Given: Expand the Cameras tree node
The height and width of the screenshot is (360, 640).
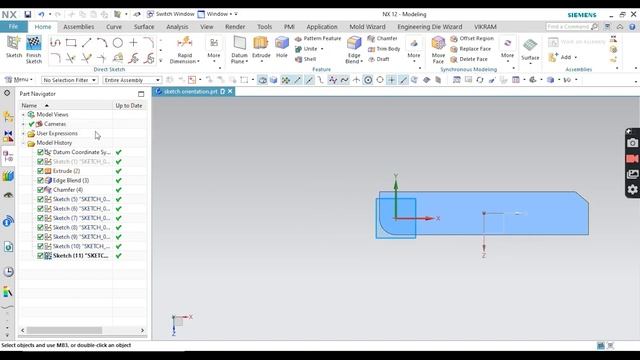Looking at the screenshot, I should pyautogui.click(x=23, y=124).
